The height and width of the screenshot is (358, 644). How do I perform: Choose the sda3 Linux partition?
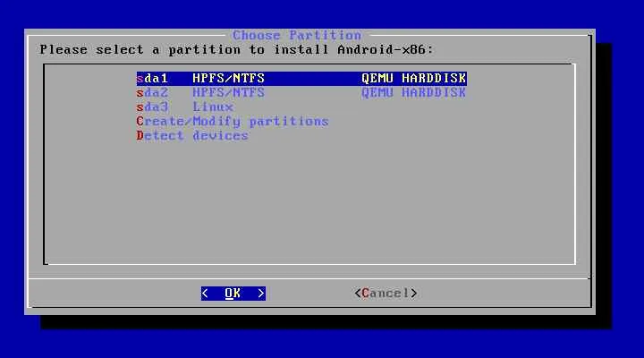185,107
